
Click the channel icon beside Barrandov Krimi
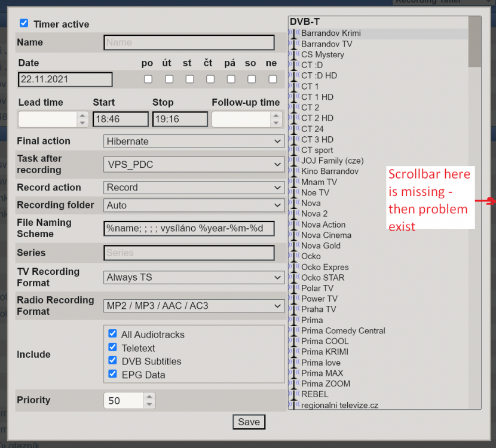[x=293, y=33]
